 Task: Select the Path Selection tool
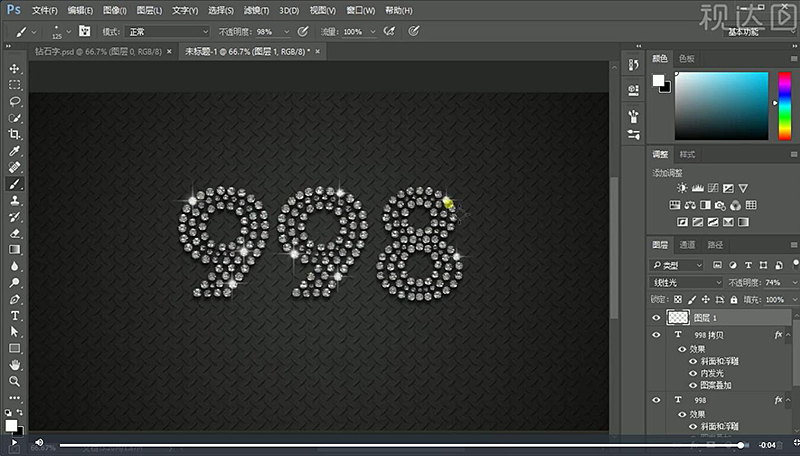click(x=14, y=332)
